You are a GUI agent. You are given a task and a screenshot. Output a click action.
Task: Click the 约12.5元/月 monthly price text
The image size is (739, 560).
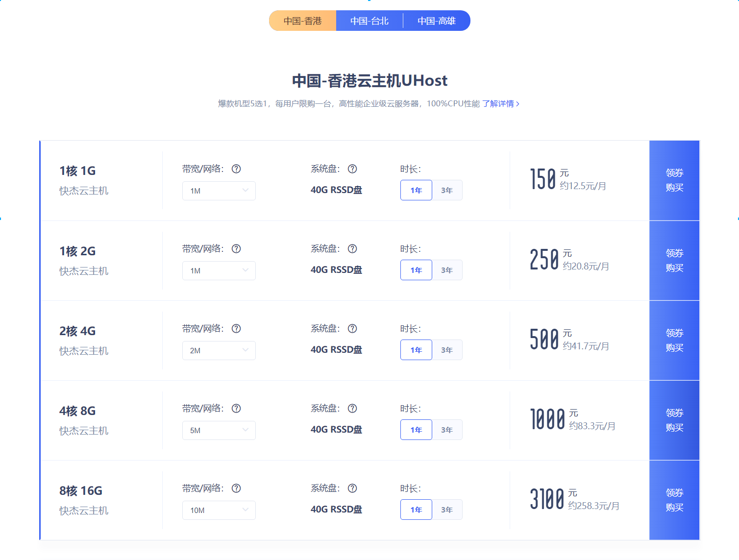tap(583, 186)
